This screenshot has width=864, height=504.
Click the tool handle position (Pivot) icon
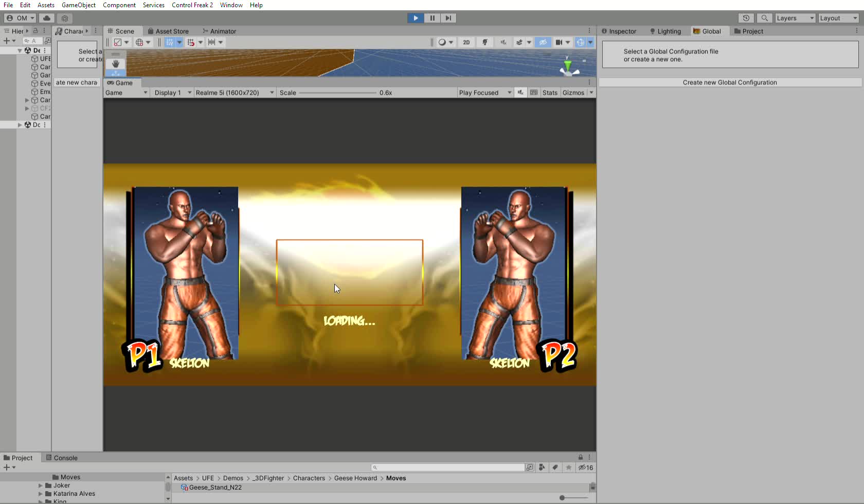118,43
